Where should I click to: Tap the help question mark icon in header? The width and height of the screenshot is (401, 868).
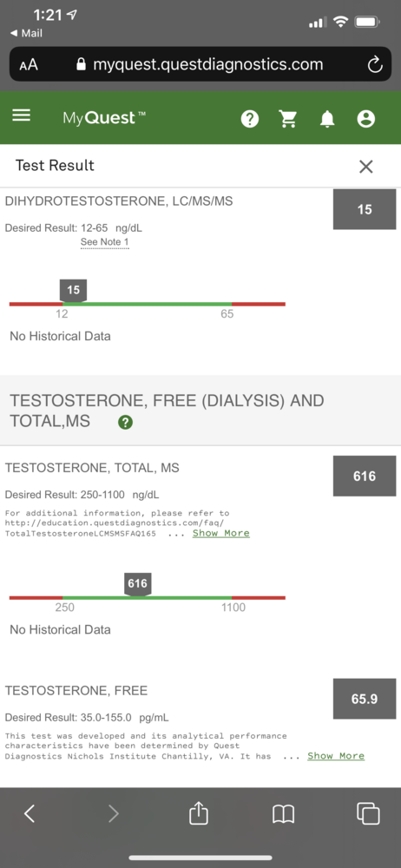click(x=250, y=118)
